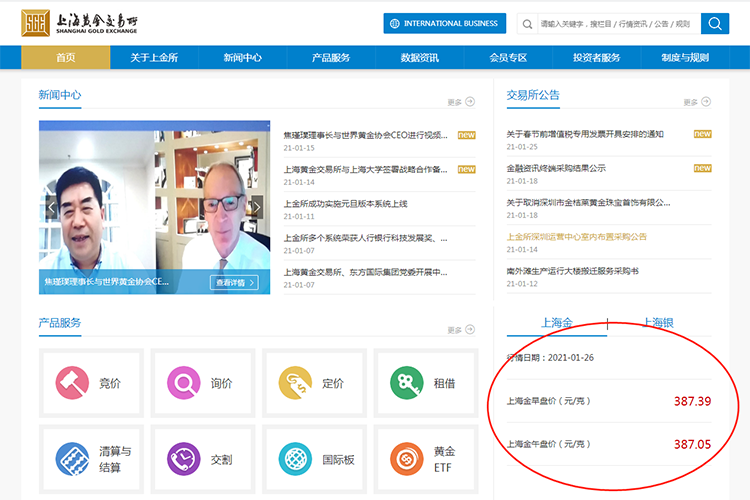
Task: Open 新闻中心 in the navigation bar
Action: pos(243,57)
